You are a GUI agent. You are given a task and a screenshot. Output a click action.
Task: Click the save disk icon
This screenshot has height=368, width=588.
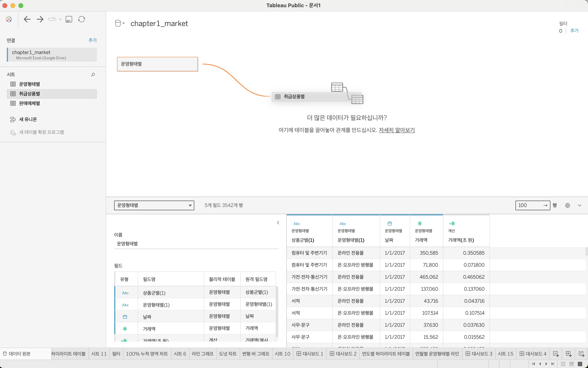(69, 19)
